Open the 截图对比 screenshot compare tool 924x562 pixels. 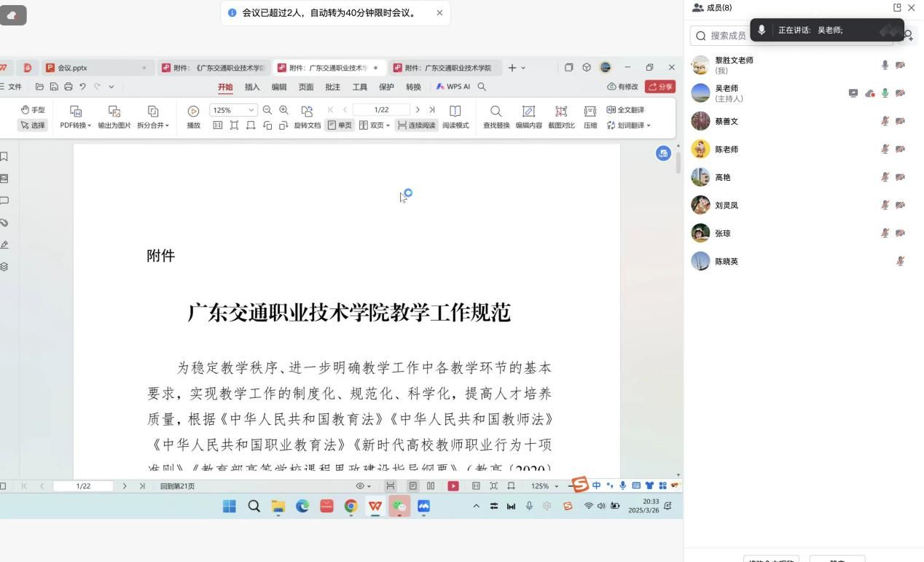coord(561,112)
